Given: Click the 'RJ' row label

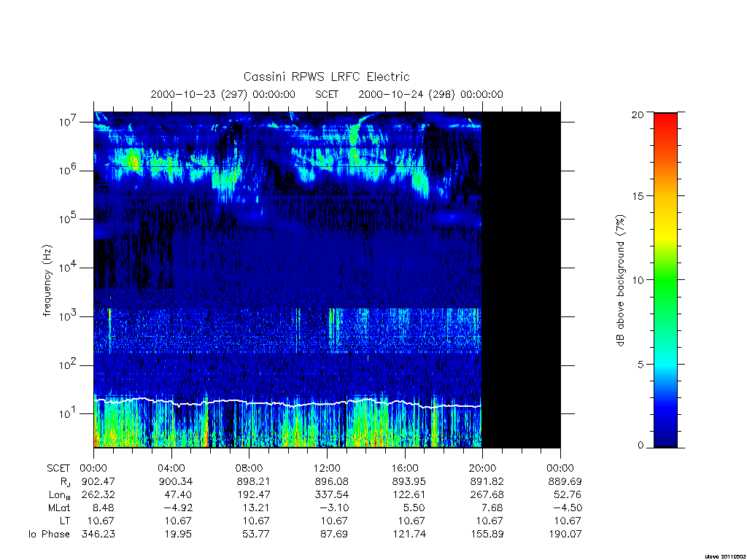Looking at the screenshot, I should pos(65,482).
